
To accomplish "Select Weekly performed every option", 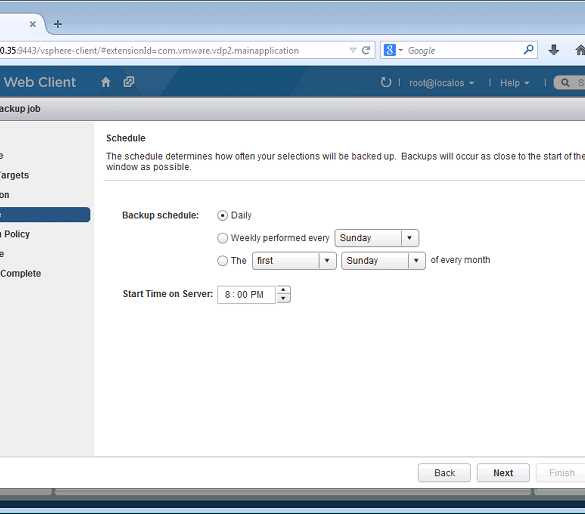I will click(222, 238).
